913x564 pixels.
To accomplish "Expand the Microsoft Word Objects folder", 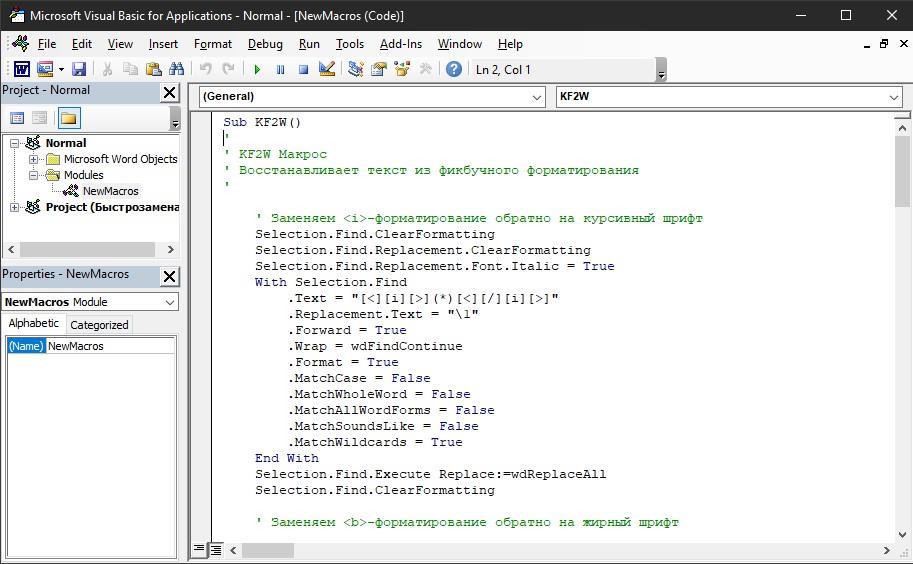I will tap(34, 159).
